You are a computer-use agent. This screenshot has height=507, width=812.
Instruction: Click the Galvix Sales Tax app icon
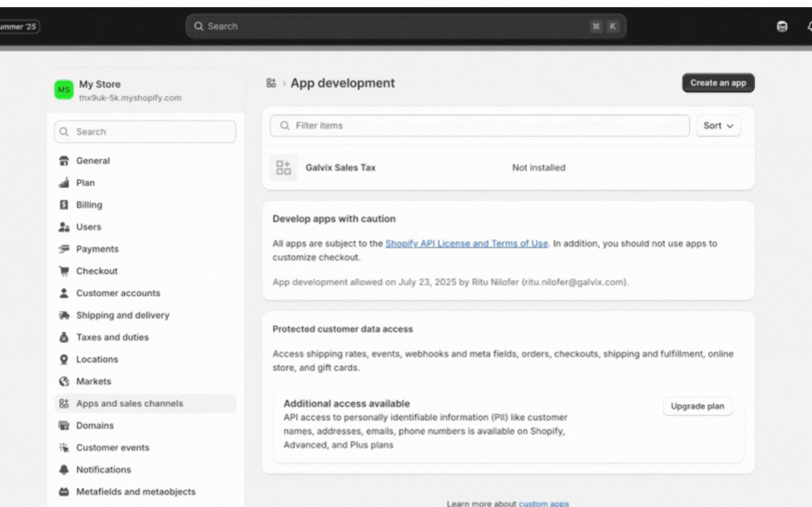click(x=284, y=168)
